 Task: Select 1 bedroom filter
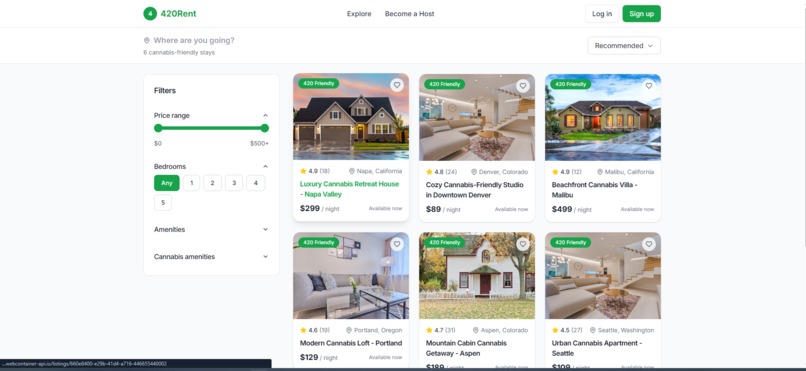click(191, 183)
